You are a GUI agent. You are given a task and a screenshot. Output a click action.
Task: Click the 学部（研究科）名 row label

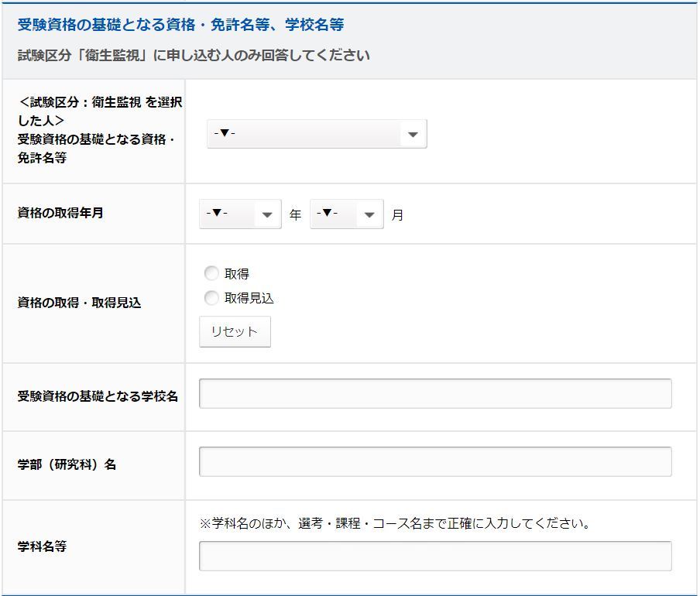coord(67,464)
